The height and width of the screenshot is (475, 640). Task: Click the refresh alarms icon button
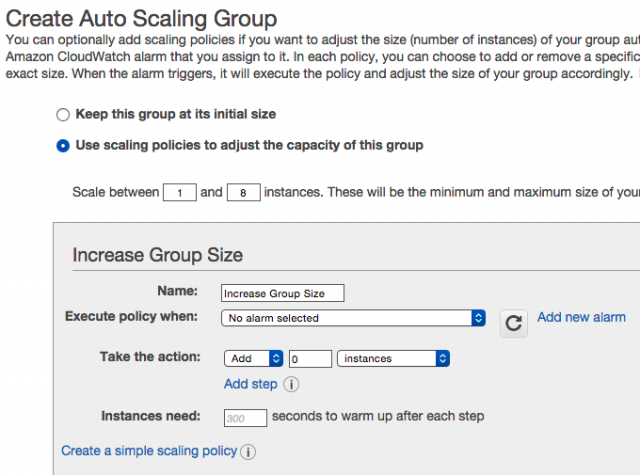[514, 322]
